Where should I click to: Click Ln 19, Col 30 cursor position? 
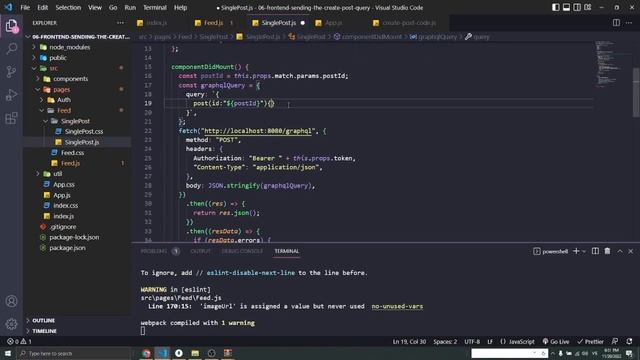click(409, 341)
